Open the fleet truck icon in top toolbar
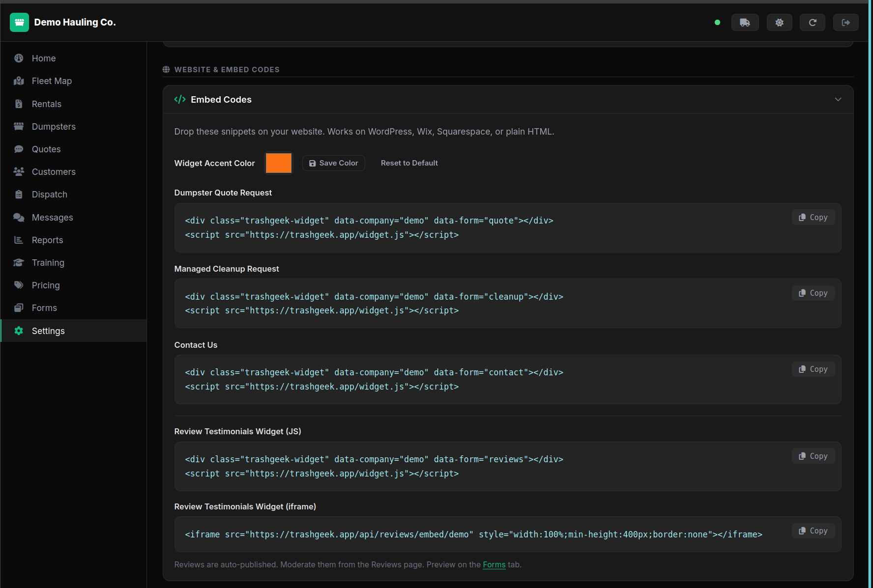The height and width of the screenshot is (588, 873). pos(745,22)
